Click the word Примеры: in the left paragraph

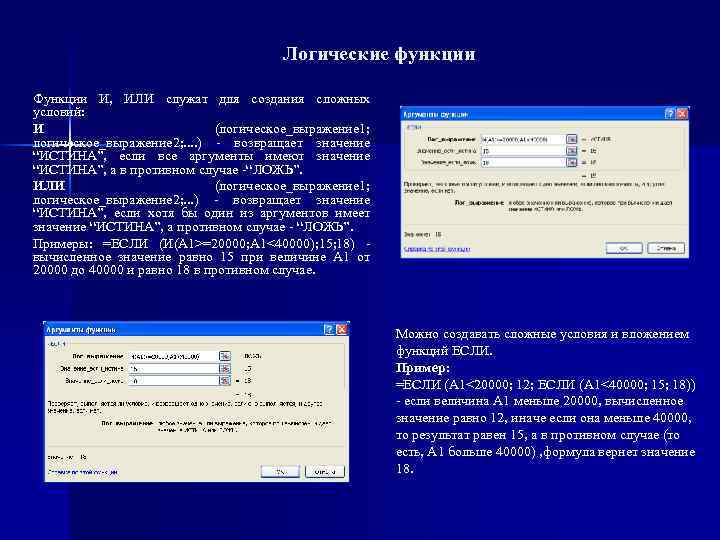coord(63,243)
